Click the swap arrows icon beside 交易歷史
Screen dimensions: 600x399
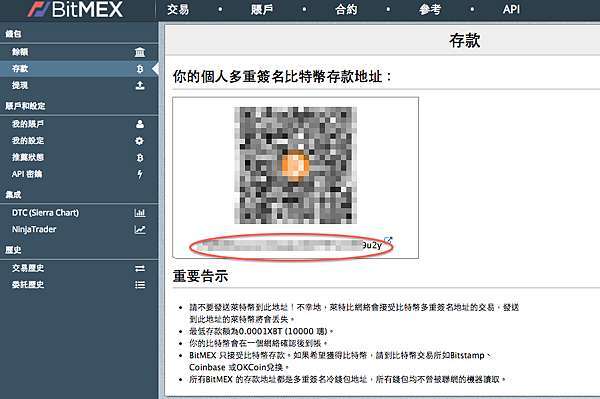pos(140,268)
